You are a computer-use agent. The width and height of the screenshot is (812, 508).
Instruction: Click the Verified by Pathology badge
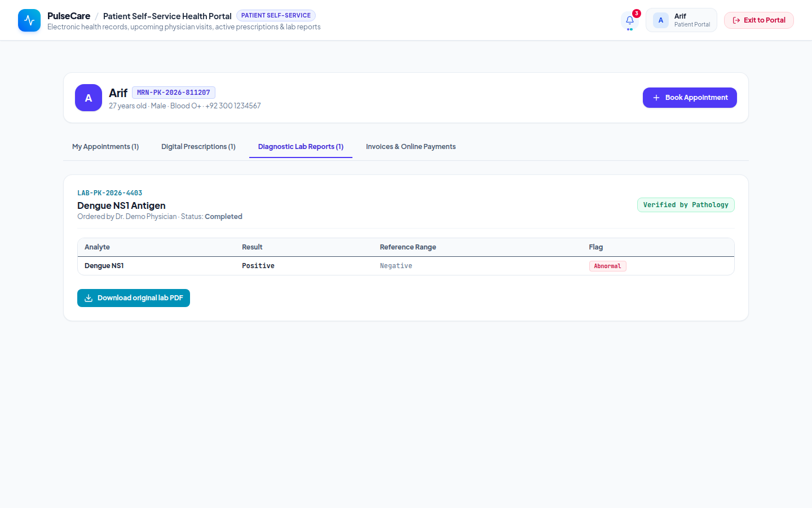(686, 205)
